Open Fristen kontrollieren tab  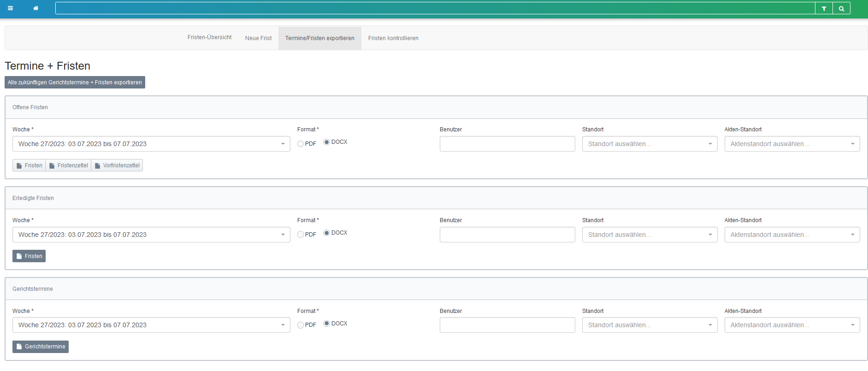pos(393,38)
